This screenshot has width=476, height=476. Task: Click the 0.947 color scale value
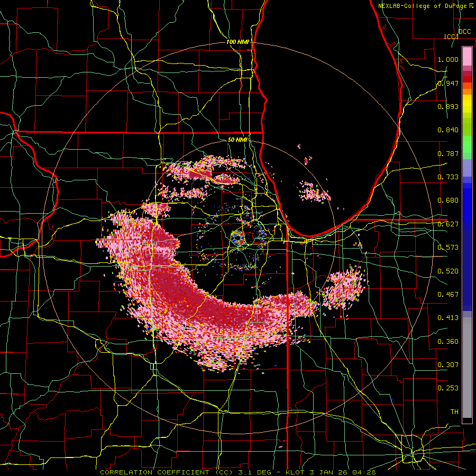tap(448, 83)
